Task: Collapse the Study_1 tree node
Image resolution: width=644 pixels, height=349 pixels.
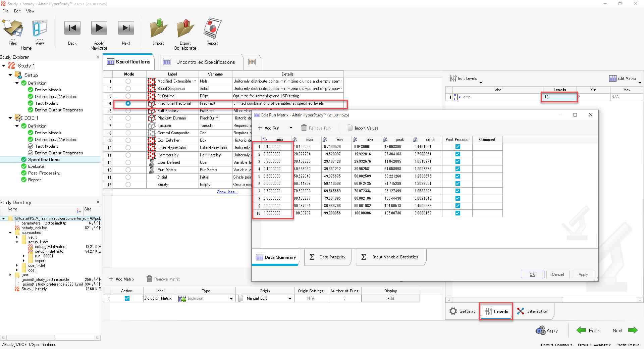Action: [x=4, y=66]
